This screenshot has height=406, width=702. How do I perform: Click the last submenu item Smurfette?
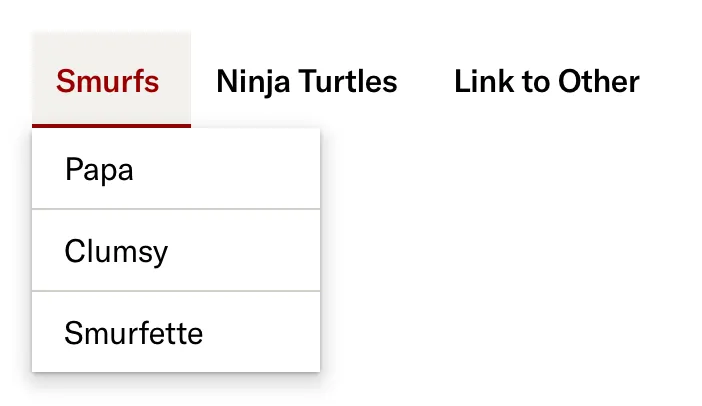coord(133,332)
